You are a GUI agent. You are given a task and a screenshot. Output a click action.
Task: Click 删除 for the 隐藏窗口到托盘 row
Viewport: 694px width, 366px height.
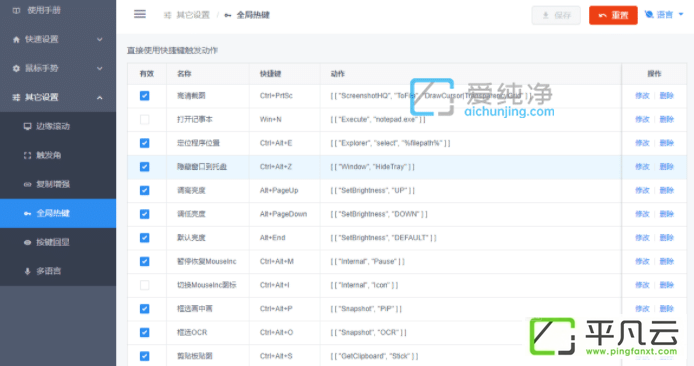(x=667, y=167)
